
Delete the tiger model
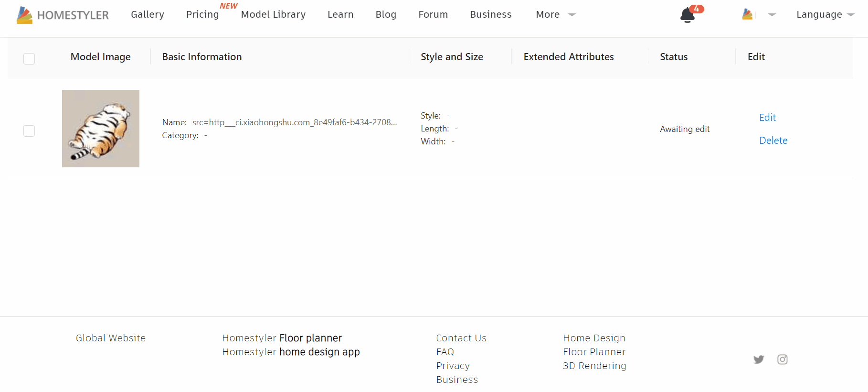[773, 141]
